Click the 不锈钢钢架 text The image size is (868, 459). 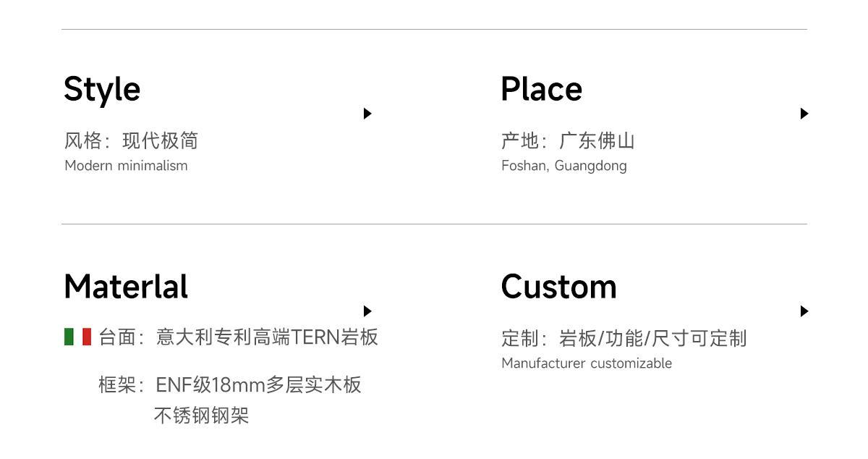click(201, 416)
